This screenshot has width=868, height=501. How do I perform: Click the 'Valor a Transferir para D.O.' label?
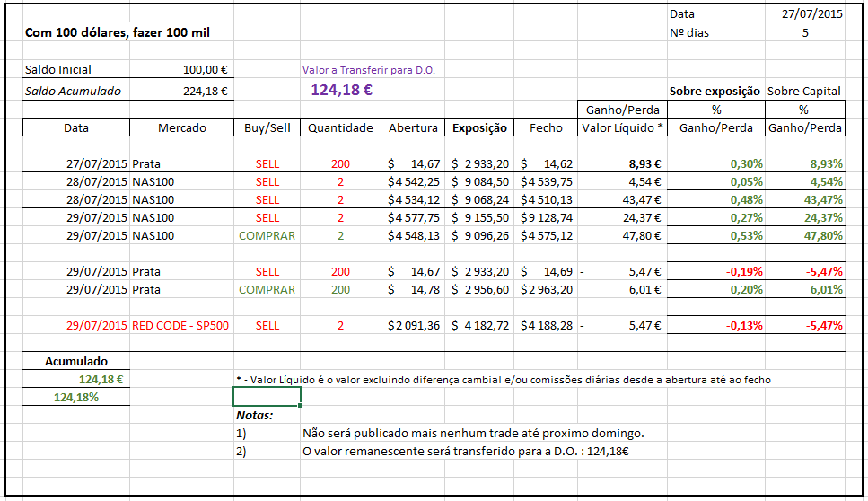coord(369,70)
